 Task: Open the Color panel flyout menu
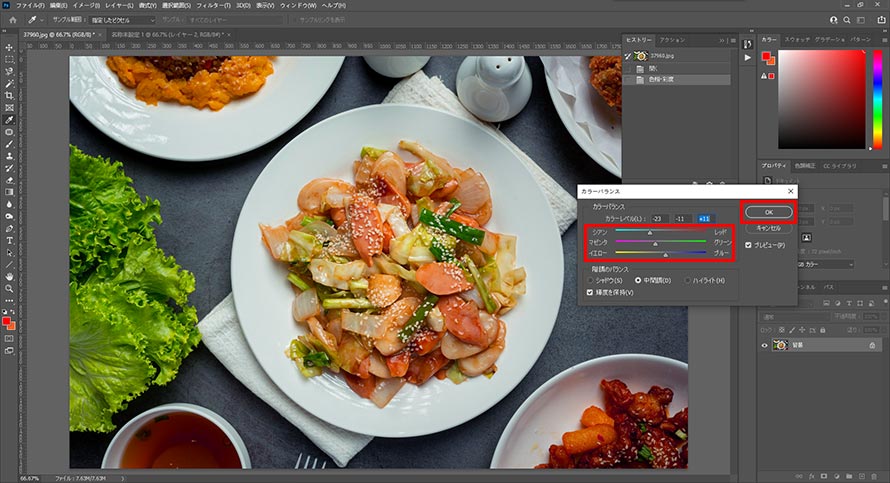coord(884,40)
